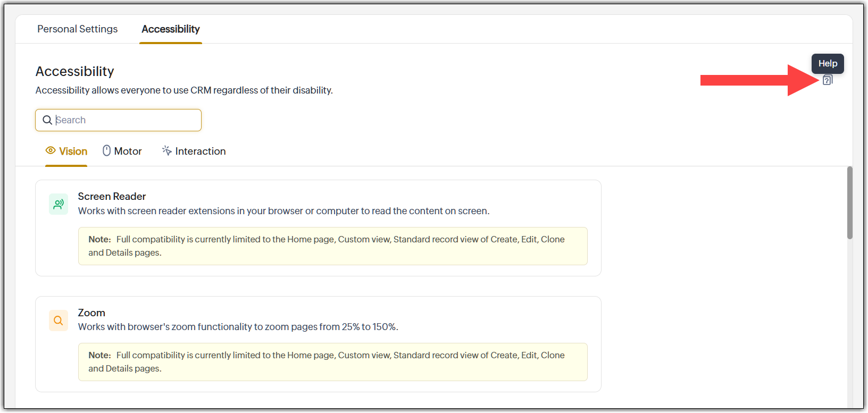The height and width of the screenshot is (413, 868).
Task: Click the note under Zoom
Action: [332, 362]
